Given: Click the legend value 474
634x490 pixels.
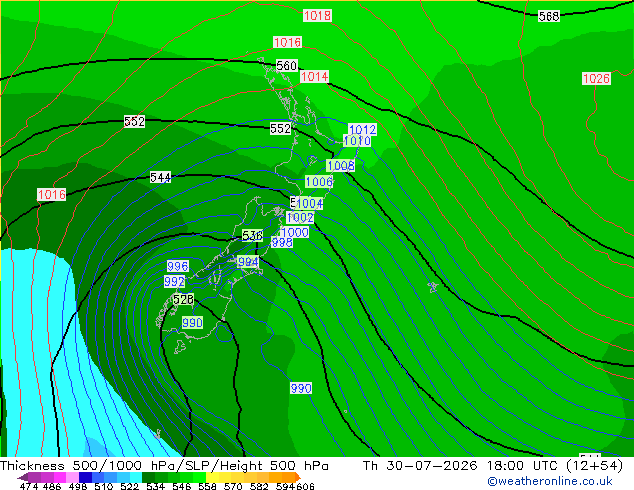Looking at the screenshot, I should point(29,486).
